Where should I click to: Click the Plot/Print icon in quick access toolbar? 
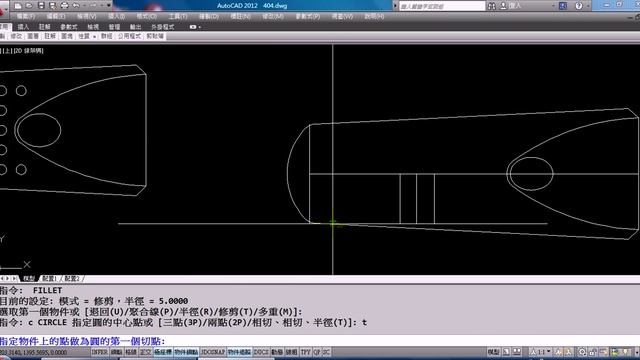point(64,6)
